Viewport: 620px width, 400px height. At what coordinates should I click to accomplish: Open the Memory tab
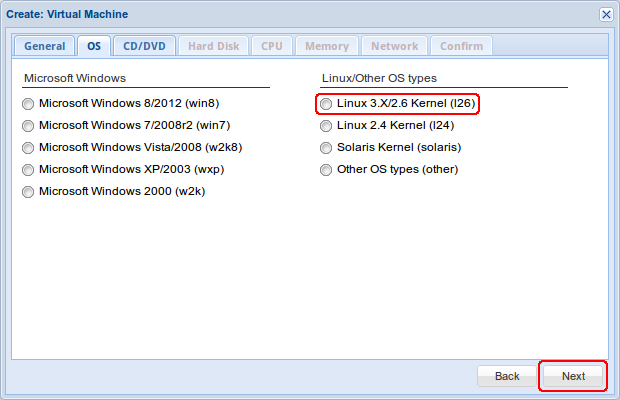tap(327, 46)
